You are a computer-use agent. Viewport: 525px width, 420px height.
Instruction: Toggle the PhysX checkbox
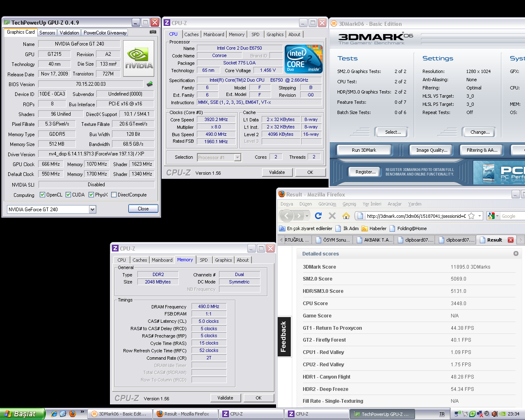point(91,195)
